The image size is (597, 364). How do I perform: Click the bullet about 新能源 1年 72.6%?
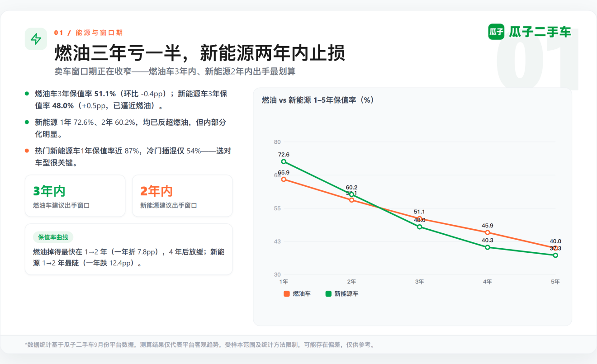click(x=130, y=128)
